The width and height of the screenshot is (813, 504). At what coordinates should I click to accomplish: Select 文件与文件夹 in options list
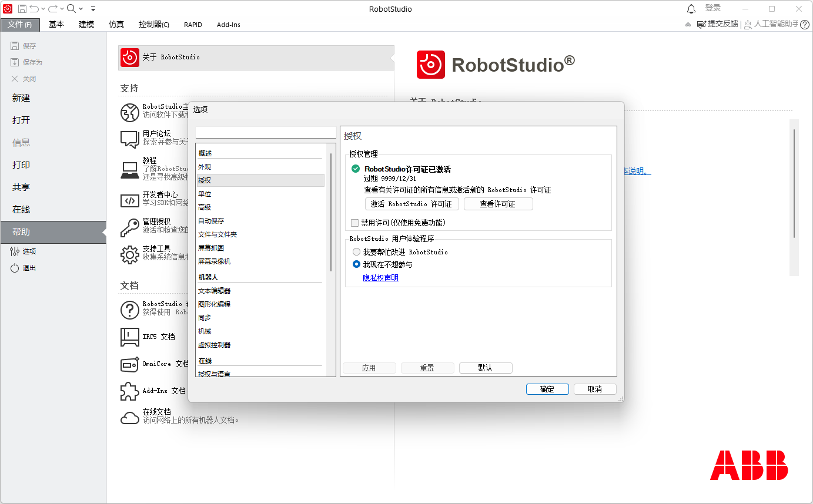pyautogui.click(x=260, y=234)
